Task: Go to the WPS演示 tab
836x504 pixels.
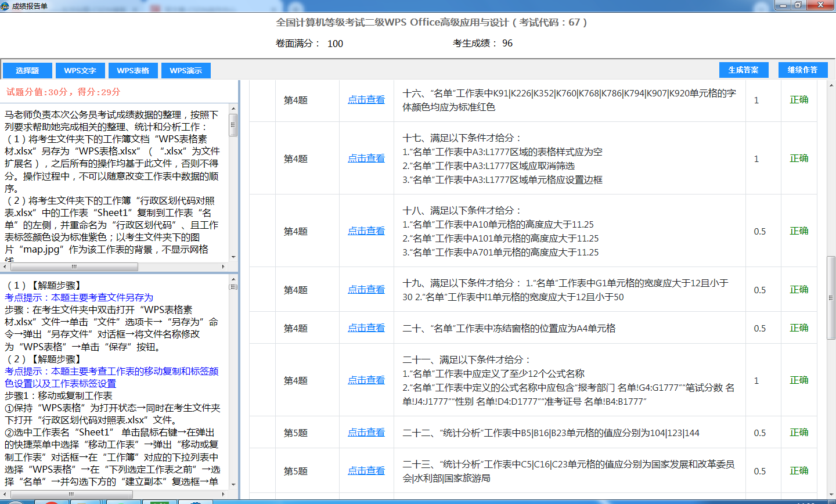Action: [186, 71]
